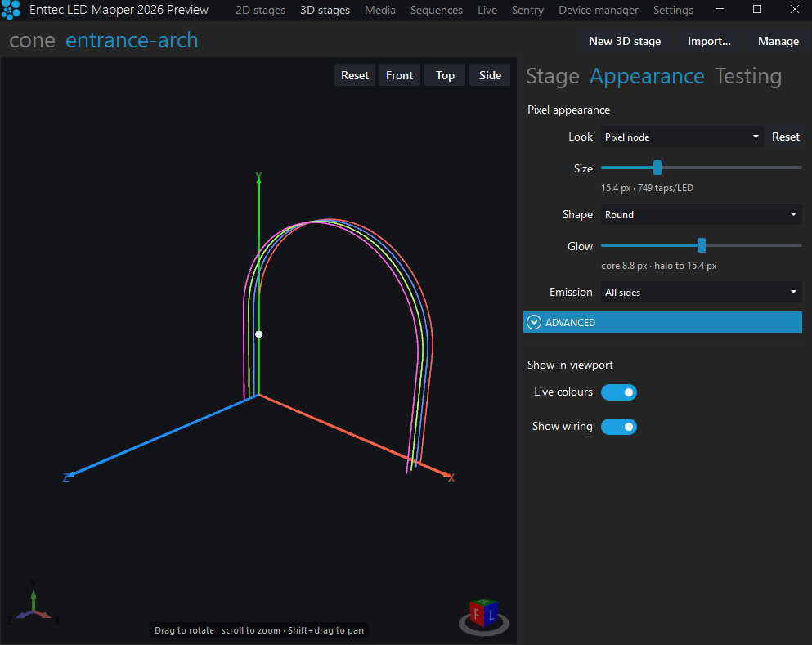812x645 pixels.
Task: Switch to Front view
Action: tap(399, 75)
